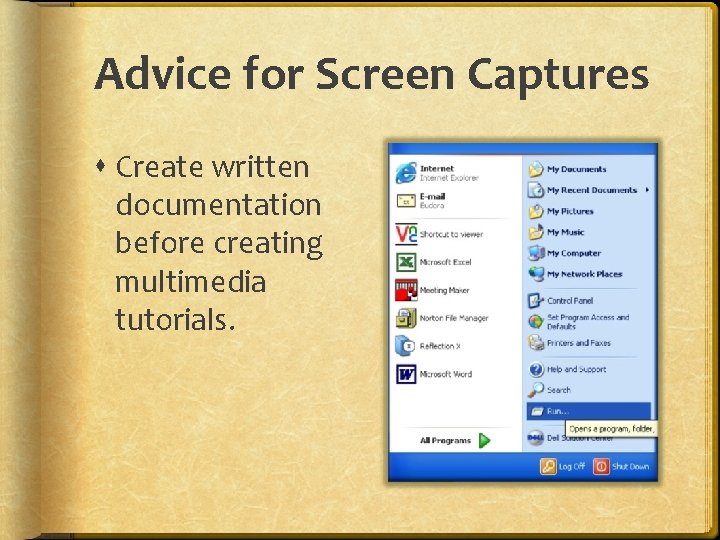The width and height of the screenshot is (720, 540).
Task: Open the My Network Places icon
Action: pos(535,274)
